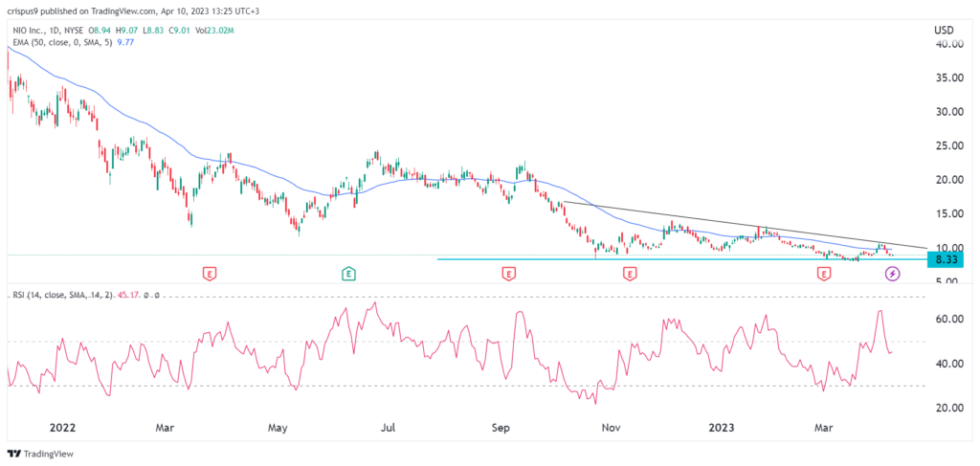Click the USD currency label

click(945, 30)
